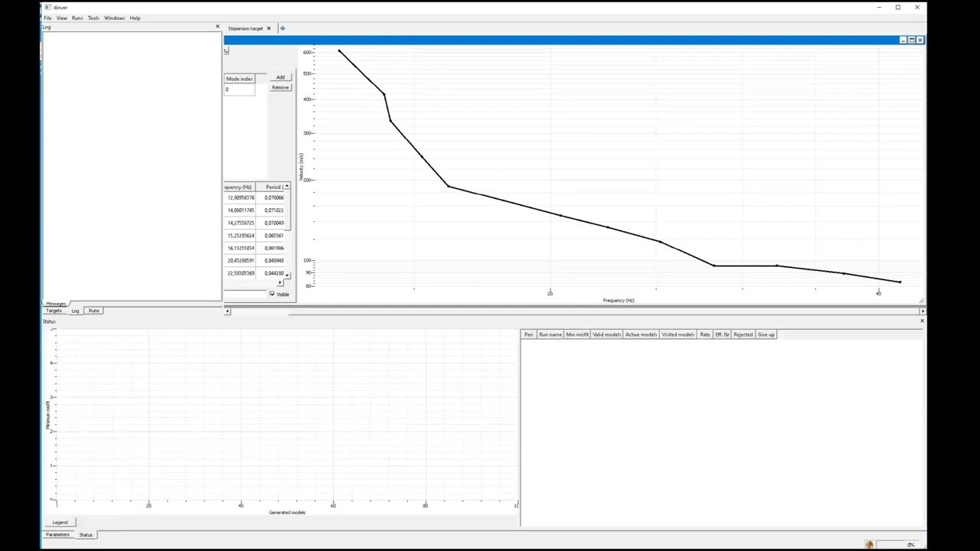The height and width of the screenshot is (551, 980).
Task: Close the Dispersion target sub-window
Action: tap(920, 40)
